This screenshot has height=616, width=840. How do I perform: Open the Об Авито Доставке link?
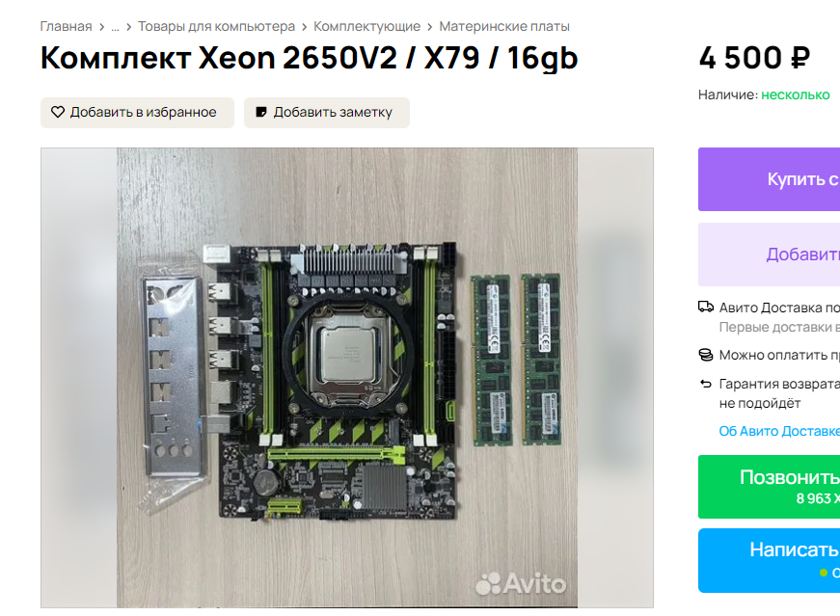pyautogui.click(x=779, y=431)
